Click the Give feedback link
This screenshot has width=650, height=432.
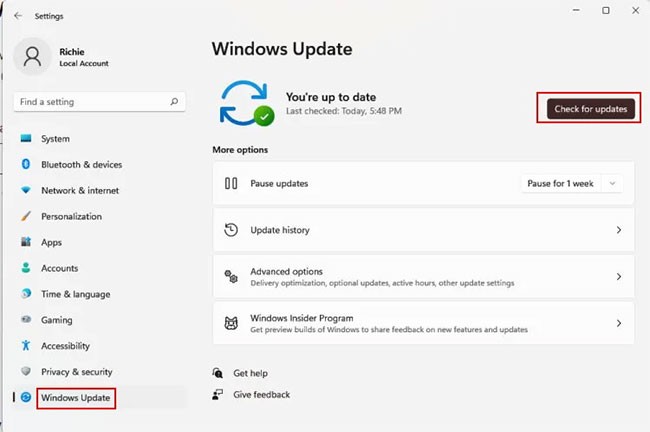click(261, 394)
